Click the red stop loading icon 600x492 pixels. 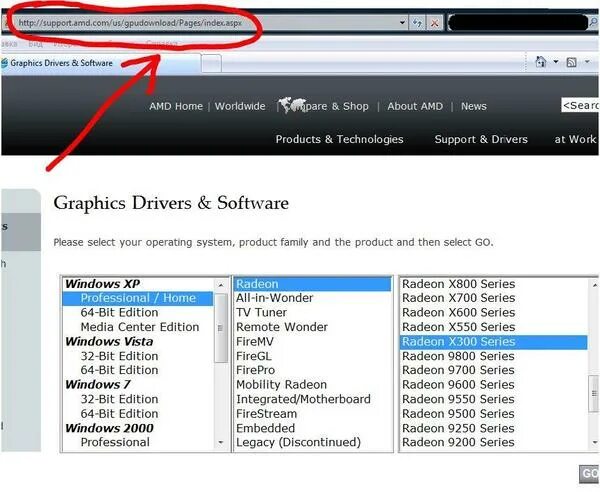[435, 23]
